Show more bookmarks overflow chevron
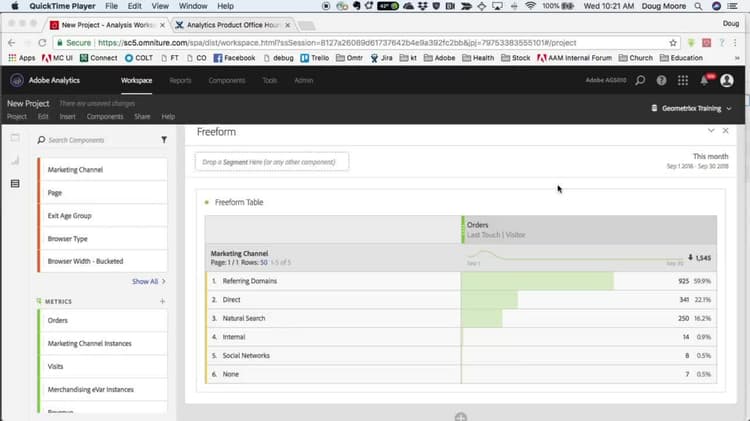This screenshot has height=421, width=750. point(737,58)
